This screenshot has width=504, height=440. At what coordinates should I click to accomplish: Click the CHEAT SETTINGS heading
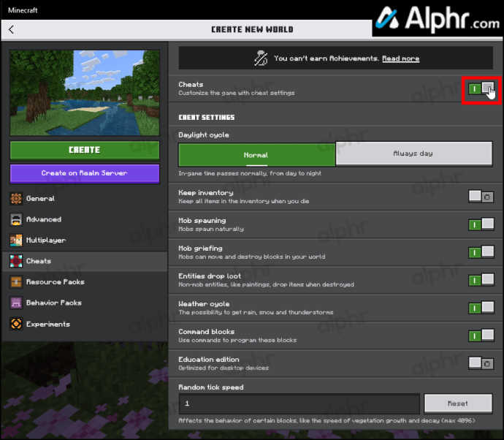207,118
